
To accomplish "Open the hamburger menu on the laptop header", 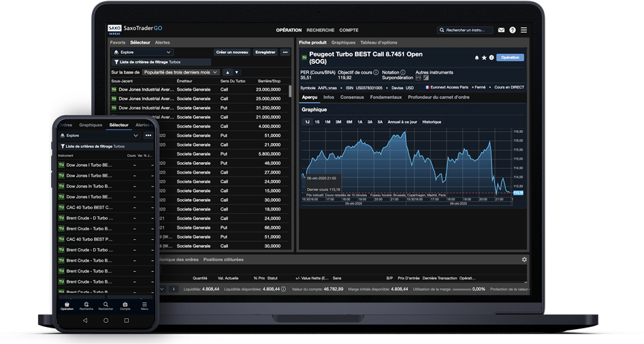I will click(x=524, y=30).
